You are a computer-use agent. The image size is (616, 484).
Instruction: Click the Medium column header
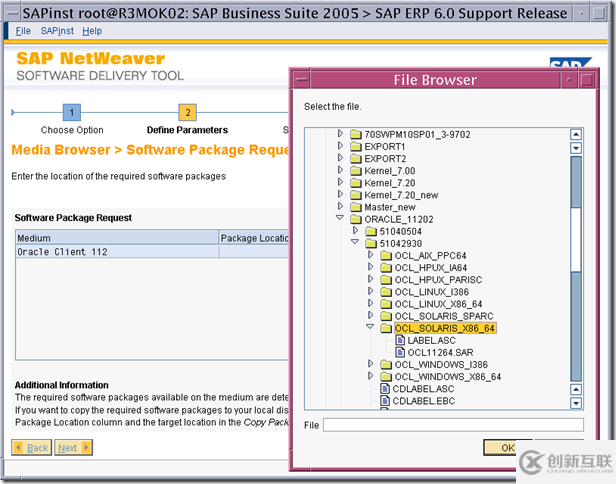click(117, 238)
